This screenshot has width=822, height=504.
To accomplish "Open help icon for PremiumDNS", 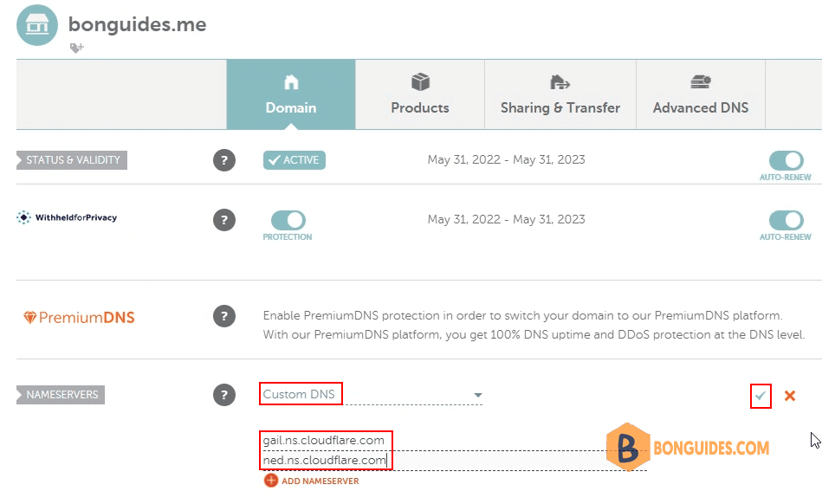I will click(x=224, y=316).
